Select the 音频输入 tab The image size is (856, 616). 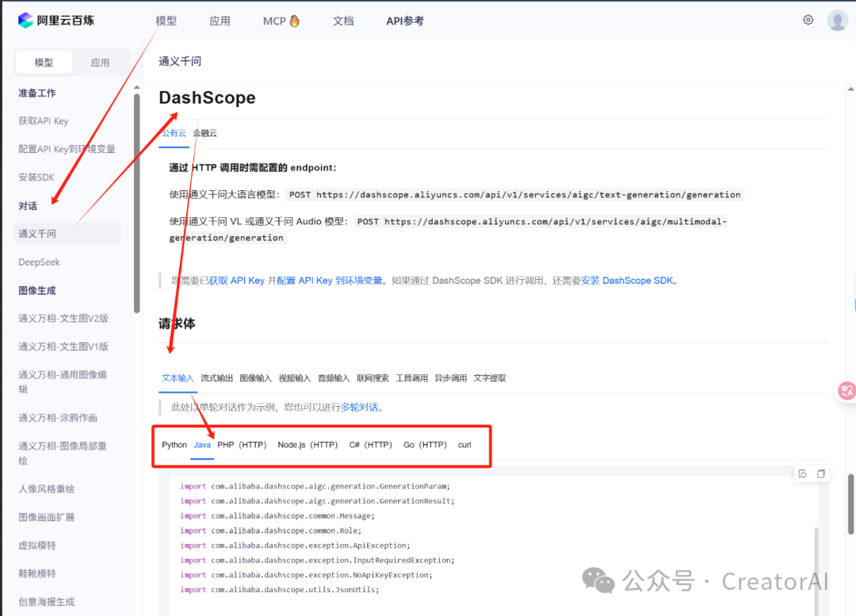coord(334,378)
